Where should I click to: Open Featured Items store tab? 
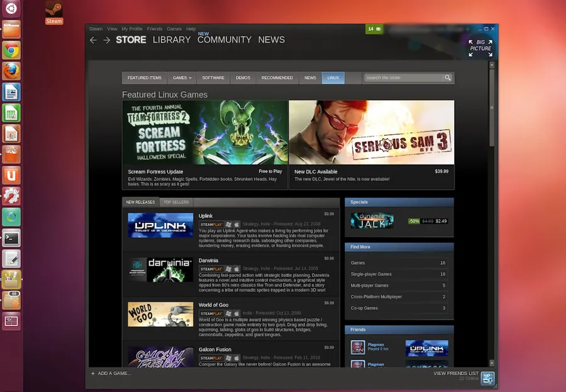[x=145, y=77]
